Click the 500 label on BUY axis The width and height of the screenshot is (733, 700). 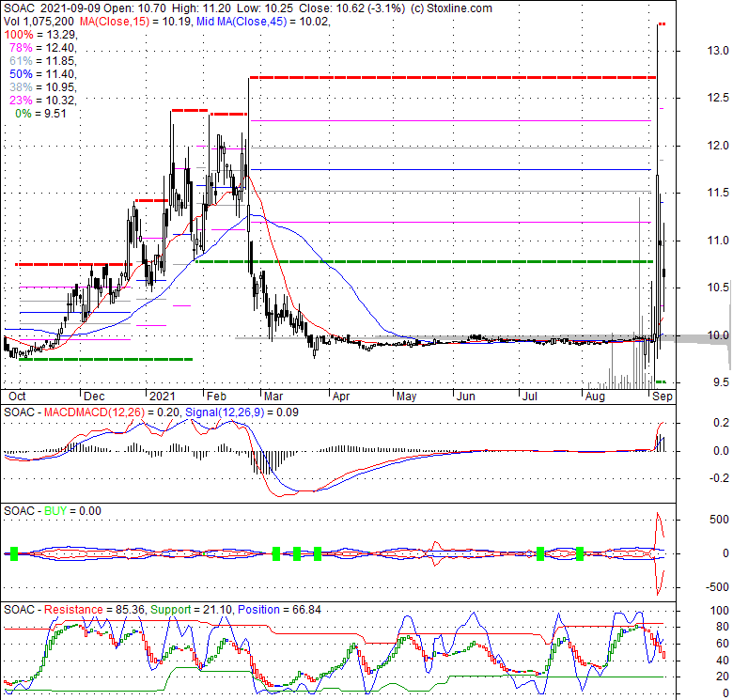(x=719, y=520)
